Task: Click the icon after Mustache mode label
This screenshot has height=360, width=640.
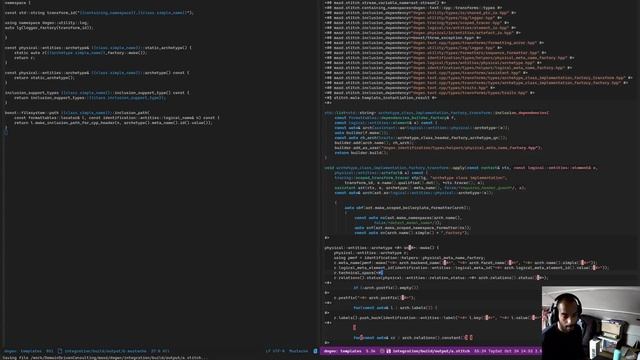Action: tap(315, 351)
